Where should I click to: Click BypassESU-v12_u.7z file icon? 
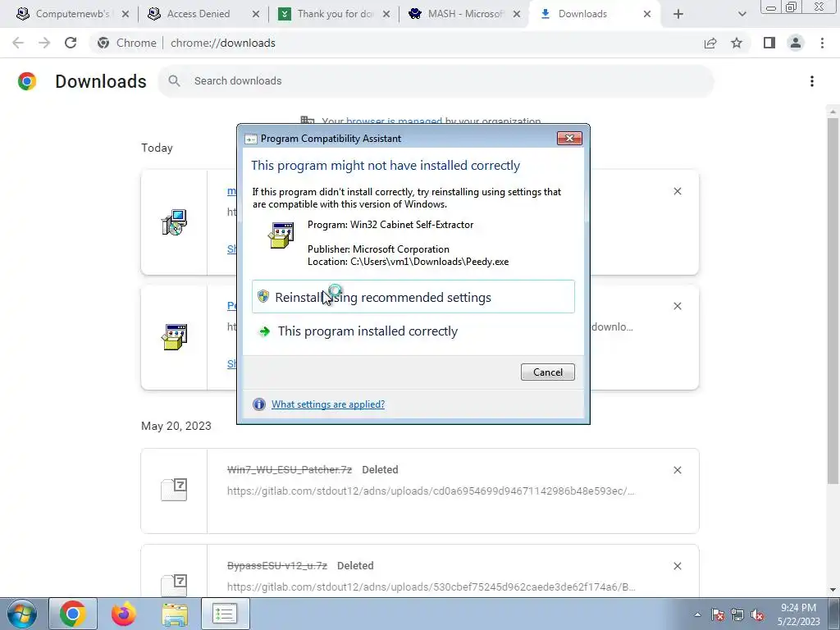pos(174,584)
